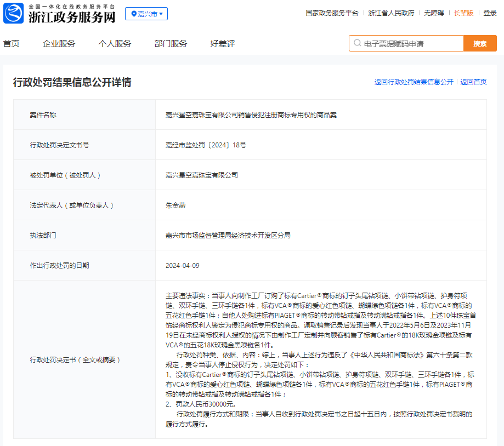This screenshot has width=504, height=446.
Task: Click case name text 嘉兴星空嘉珠宝有限公司销售侵犯注册商标专用权的商品案
Action: point(251,115)
